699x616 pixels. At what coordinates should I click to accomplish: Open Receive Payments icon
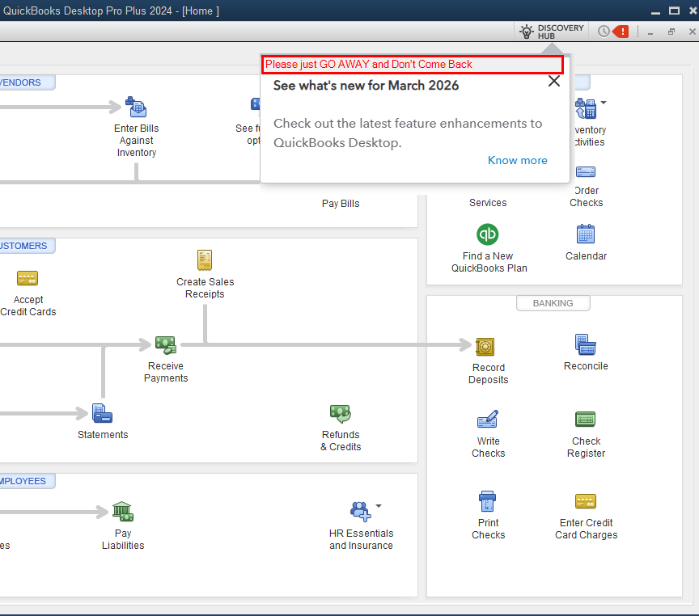[x=166, y=344]
